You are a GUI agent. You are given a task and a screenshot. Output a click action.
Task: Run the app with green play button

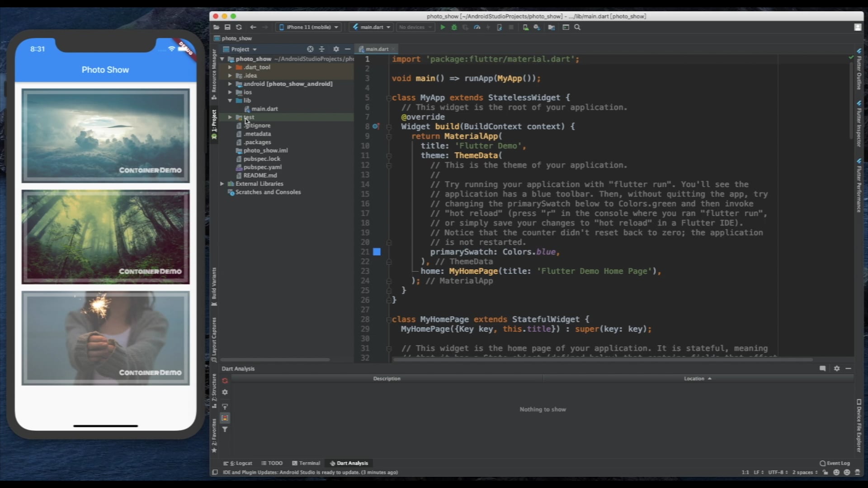coord(443,27)
